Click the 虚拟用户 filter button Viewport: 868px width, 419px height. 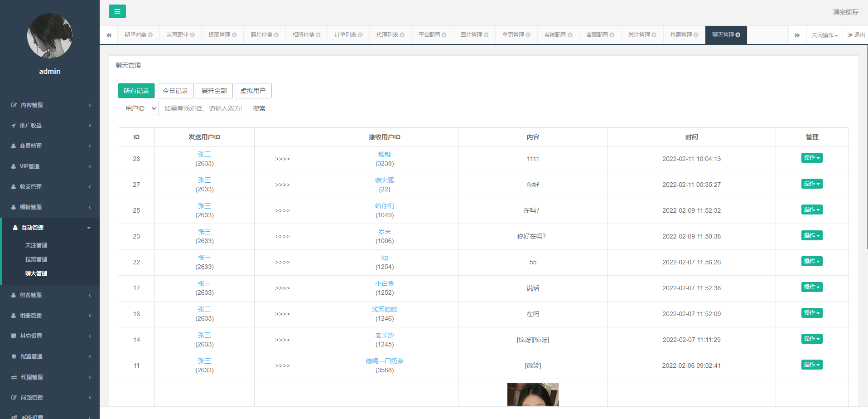253,90
